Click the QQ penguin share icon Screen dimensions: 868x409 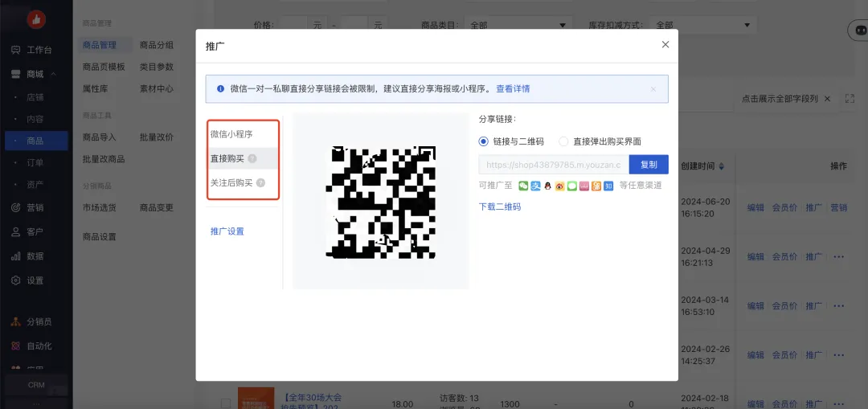547,186
